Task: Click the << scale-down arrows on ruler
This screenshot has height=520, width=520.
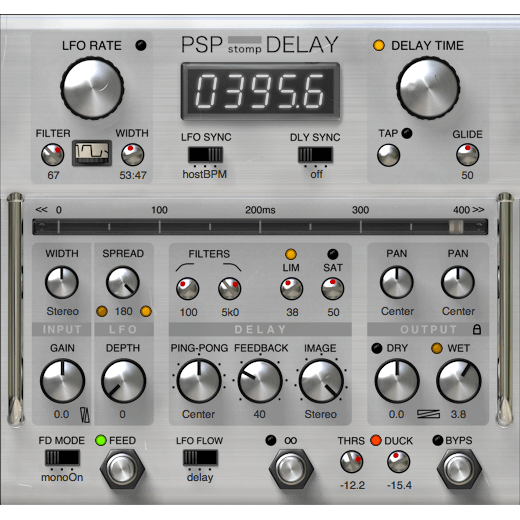Action: point(41,210)
